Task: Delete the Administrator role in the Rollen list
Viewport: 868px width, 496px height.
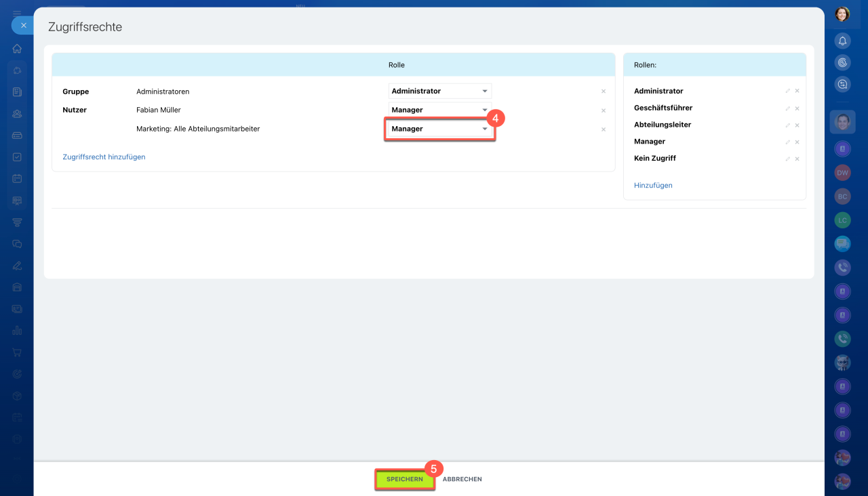Action: pyautogui.click(x=797, y=91)
